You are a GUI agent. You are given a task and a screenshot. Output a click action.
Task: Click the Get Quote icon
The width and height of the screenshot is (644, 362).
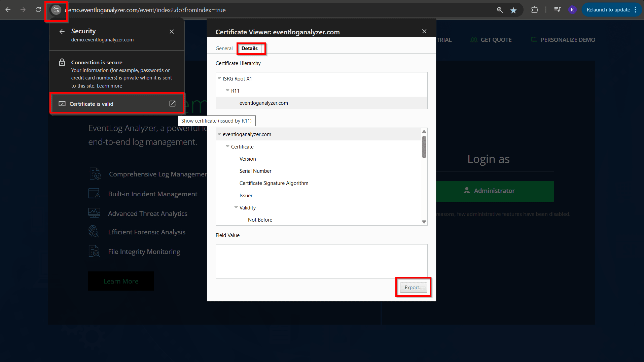point(474,40)
